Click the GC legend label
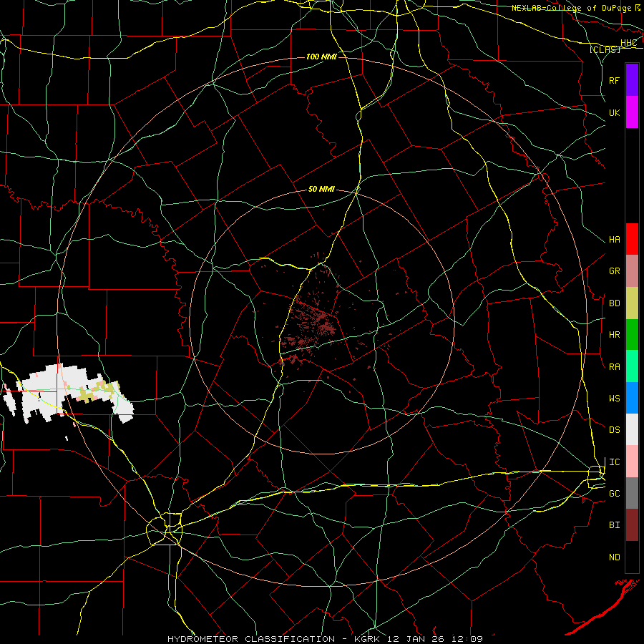The image size is (644, 644). [614, 493]
